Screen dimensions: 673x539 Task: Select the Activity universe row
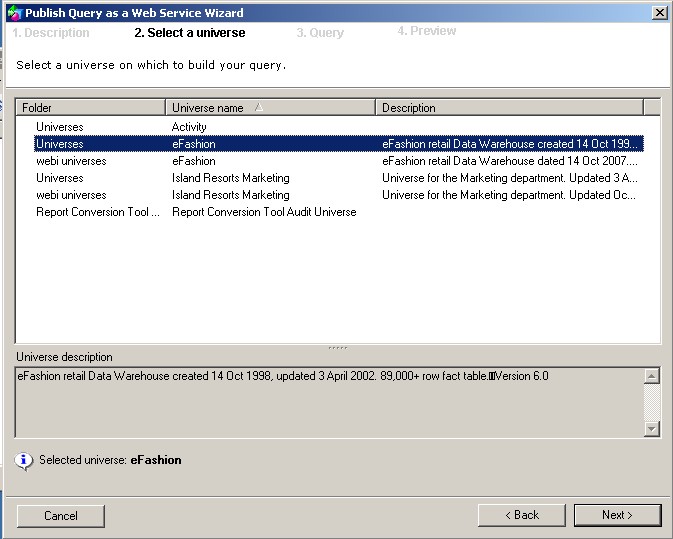(x=339, y=127)
